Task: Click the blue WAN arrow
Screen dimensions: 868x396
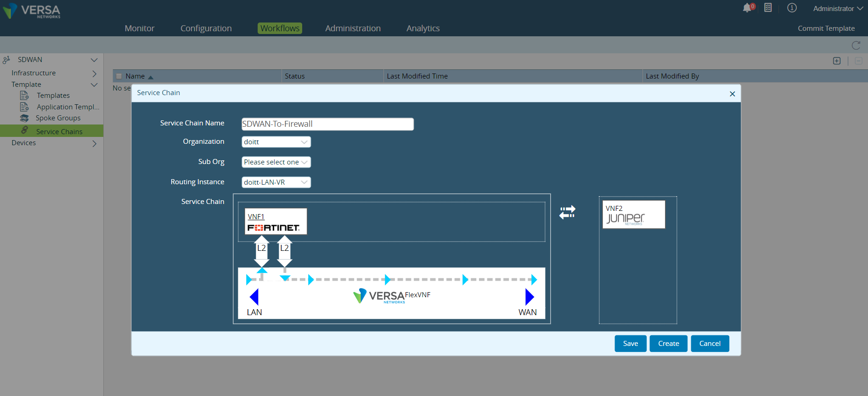Action: point(530,297)
